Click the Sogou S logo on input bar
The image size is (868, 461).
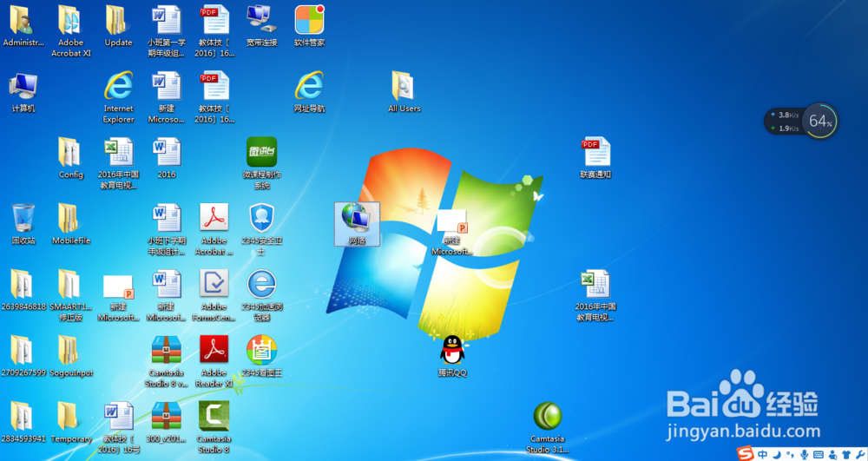point(745,453)
